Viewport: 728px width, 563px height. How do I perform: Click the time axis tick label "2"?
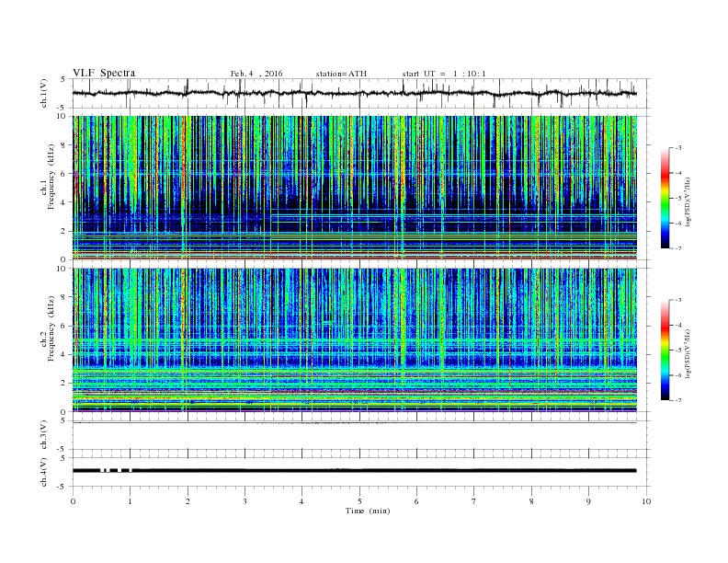pos(188,501)
